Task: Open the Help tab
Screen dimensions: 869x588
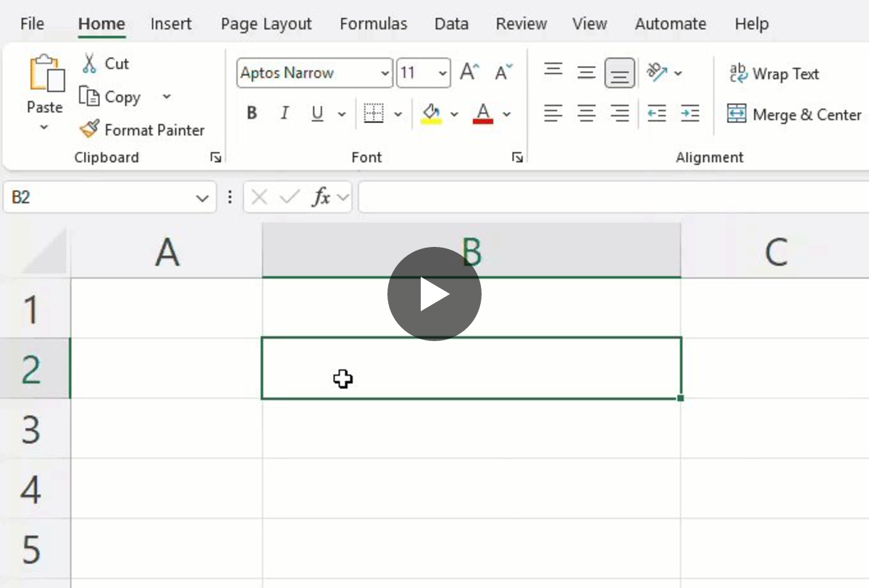Action: [x=751, y=24]
